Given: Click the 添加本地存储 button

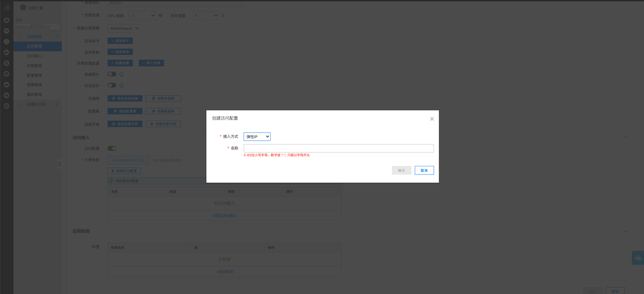Looking at the screenshot, I should (125, 99).
